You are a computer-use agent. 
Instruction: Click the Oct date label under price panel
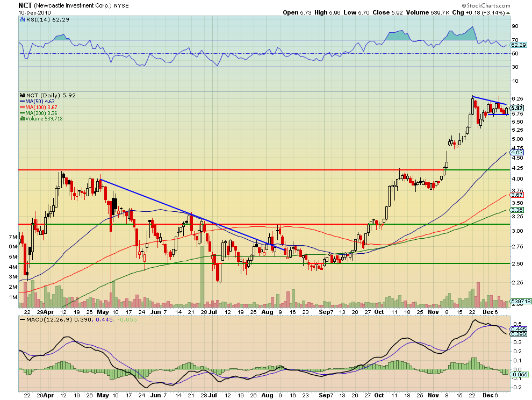pyautogui.click(x=379, y=312)
